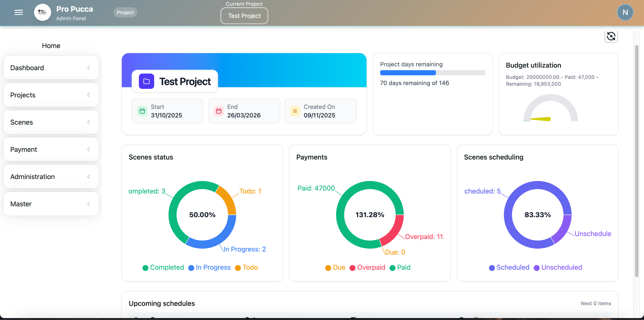
Task: Toggle the Completed legend in Scenes status
Action: (163, 268)
